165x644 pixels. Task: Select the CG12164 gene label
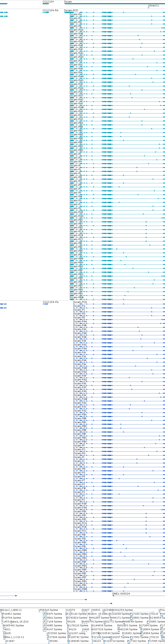[48, 2]
